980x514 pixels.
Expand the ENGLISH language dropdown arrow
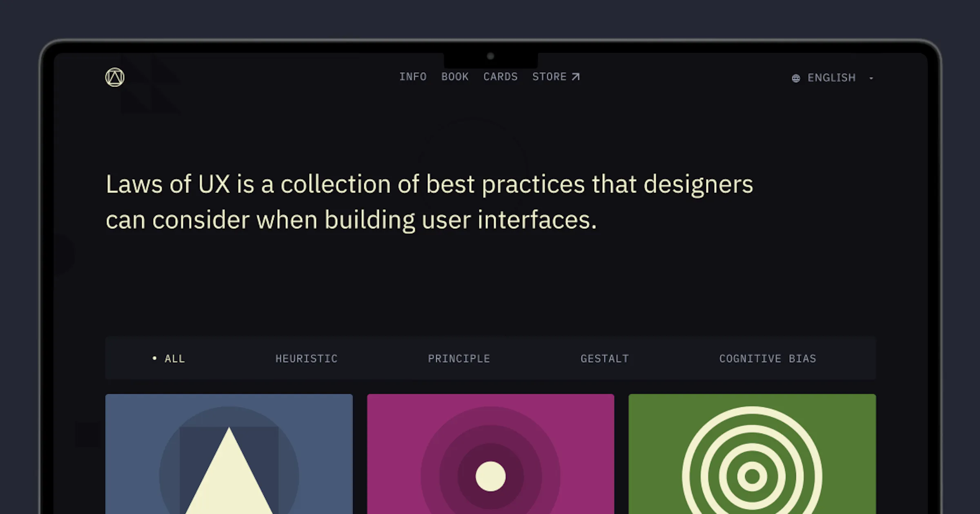coord(871,78)
